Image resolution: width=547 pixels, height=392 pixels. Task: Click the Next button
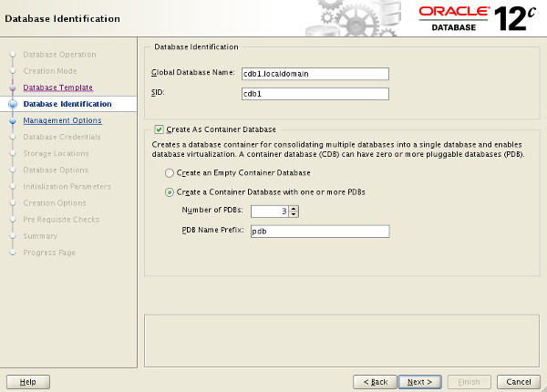420,382
